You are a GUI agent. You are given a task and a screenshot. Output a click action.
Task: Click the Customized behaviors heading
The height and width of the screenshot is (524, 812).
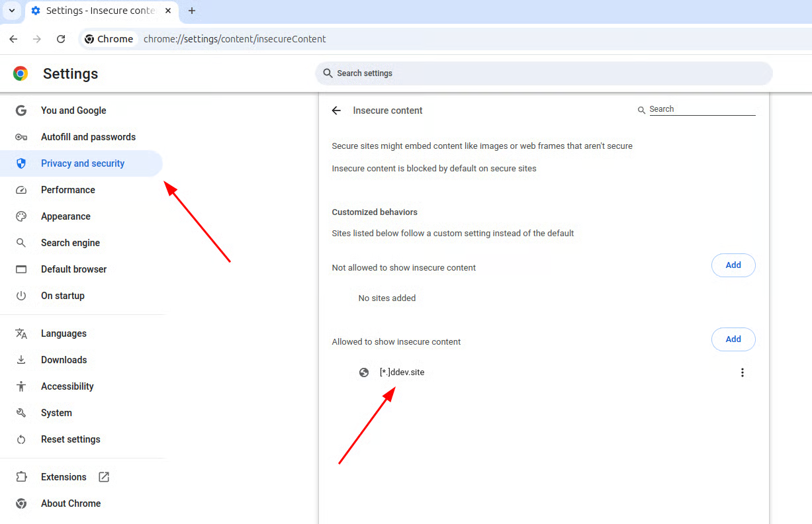tap(375, 212)
